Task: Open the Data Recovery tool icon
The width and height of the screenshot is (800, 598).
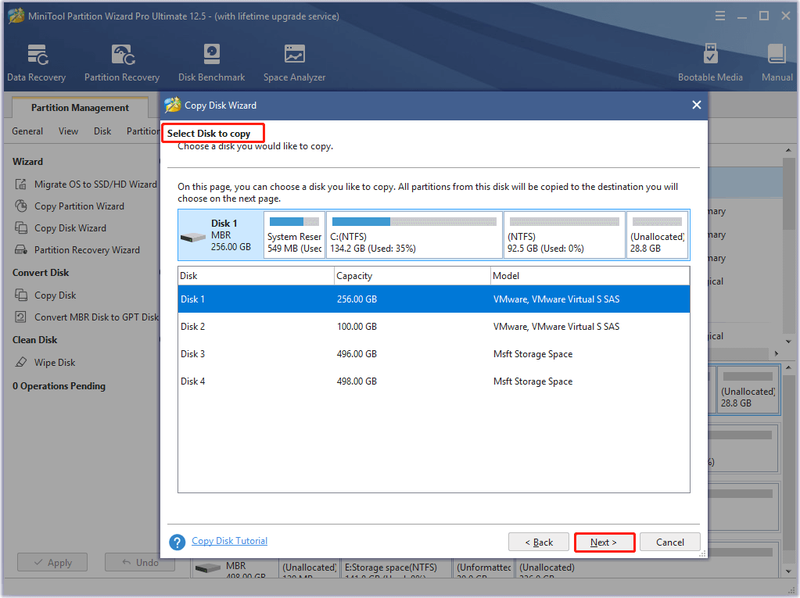Action: click(37, 55)
